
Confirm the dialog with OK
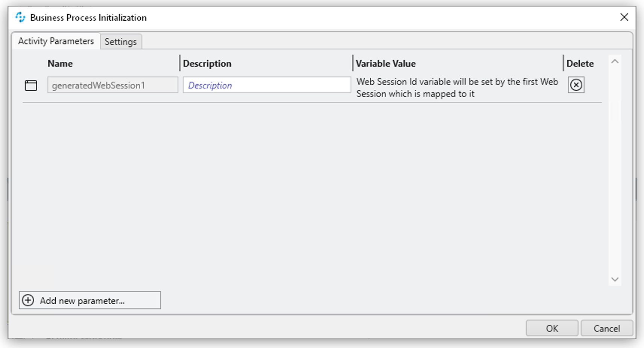click(x=551, y=328)
